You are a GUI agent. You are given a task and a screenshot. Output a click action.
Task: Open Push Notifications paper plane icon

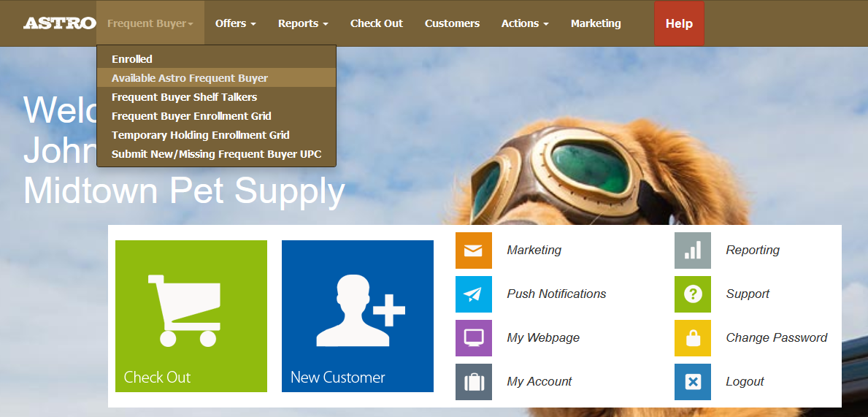[x=473, y=294]
